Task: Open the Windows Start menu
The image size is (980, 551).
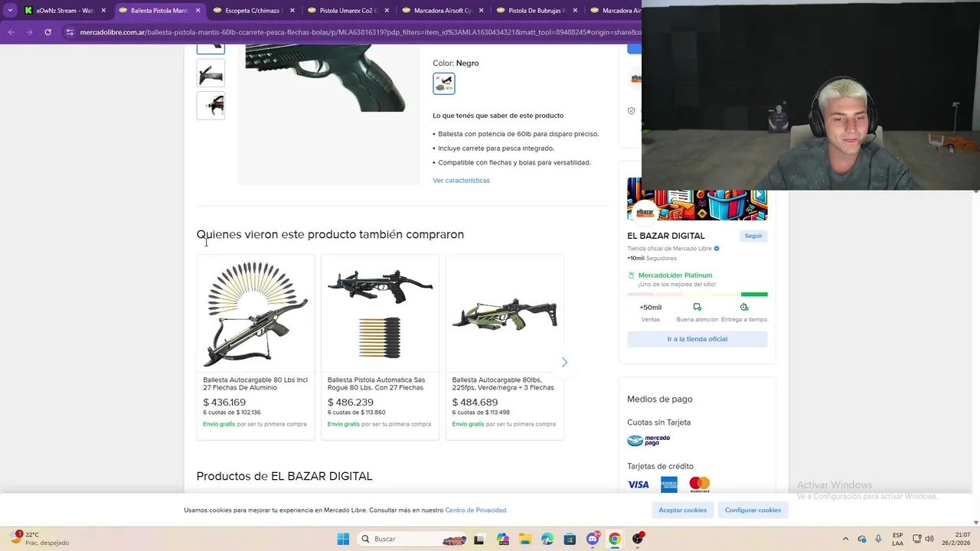Action: (343, 539)
